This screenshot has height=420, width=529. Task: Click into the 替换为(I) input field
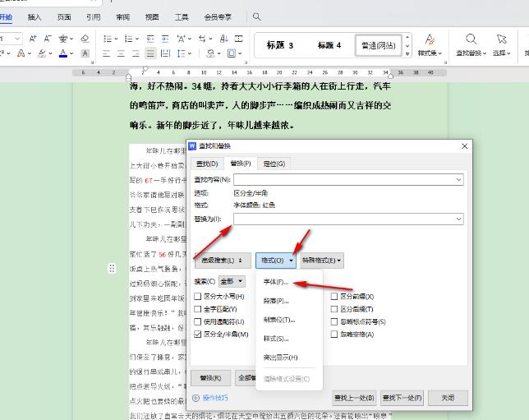click(x=348, y=219)
